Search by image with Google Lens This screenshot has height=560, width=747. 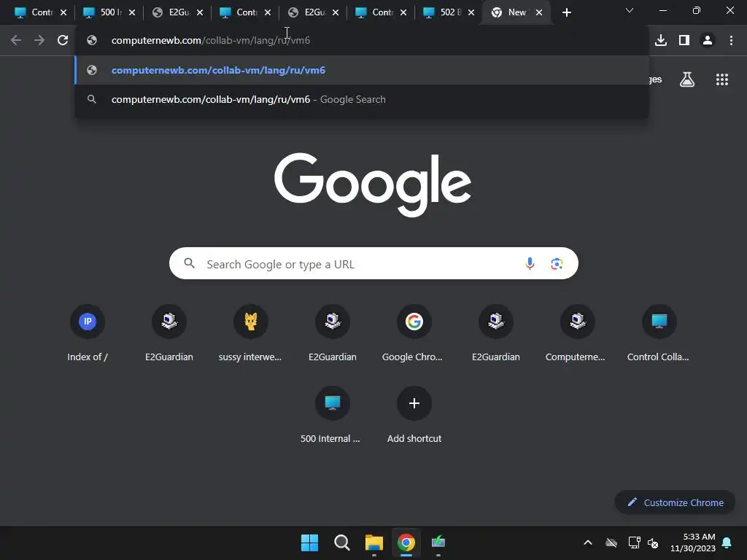557,263
